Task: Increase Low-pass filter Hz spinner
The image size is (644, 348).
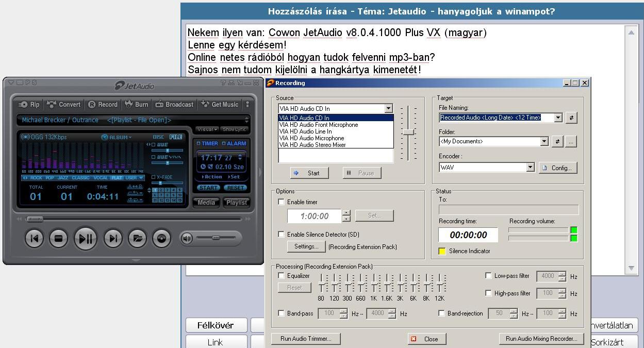Action: pos(562,274)
